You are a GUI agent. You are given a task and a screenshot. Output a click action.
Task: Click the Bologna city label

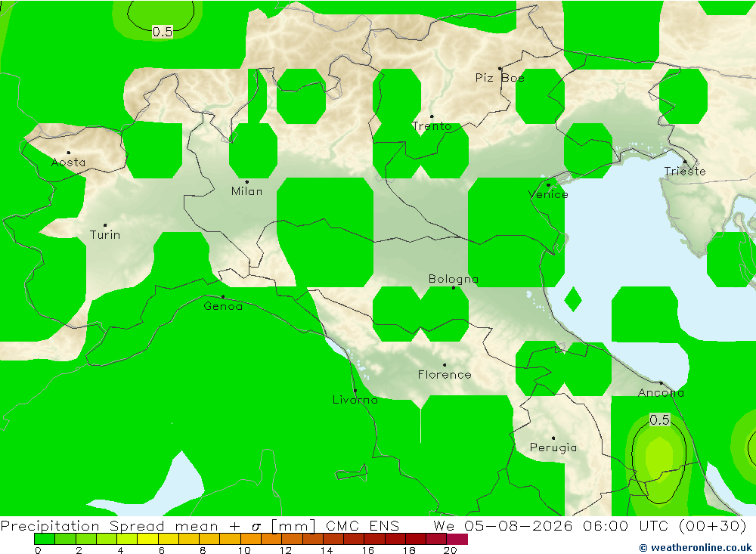click(x=453, y=279)
